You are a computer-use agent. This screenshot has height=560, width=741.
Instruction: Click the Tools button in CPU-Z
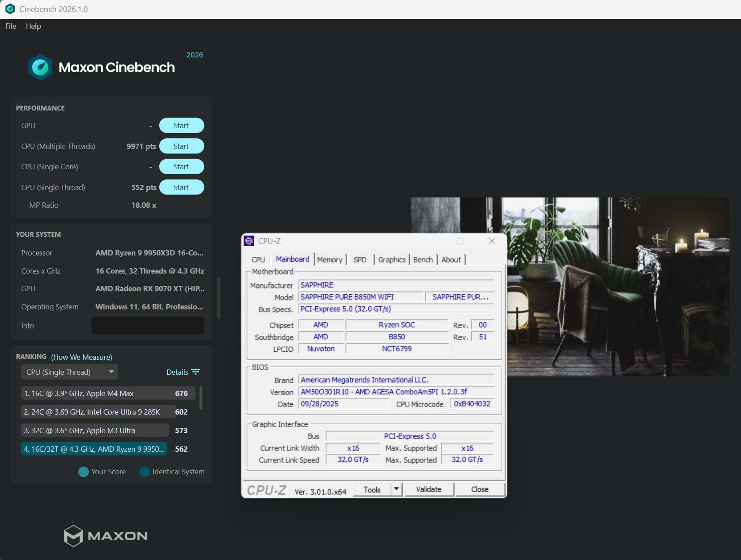point(372,489)
